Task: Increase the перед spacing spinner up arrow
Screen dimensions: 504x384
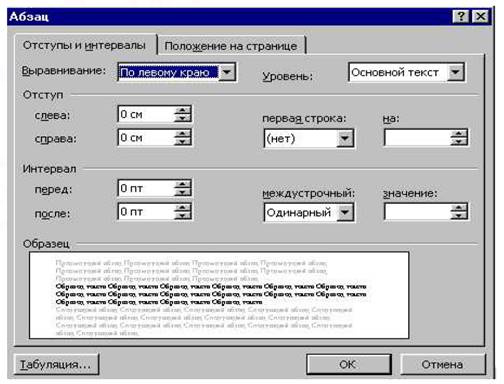Action: click(182, 184)
